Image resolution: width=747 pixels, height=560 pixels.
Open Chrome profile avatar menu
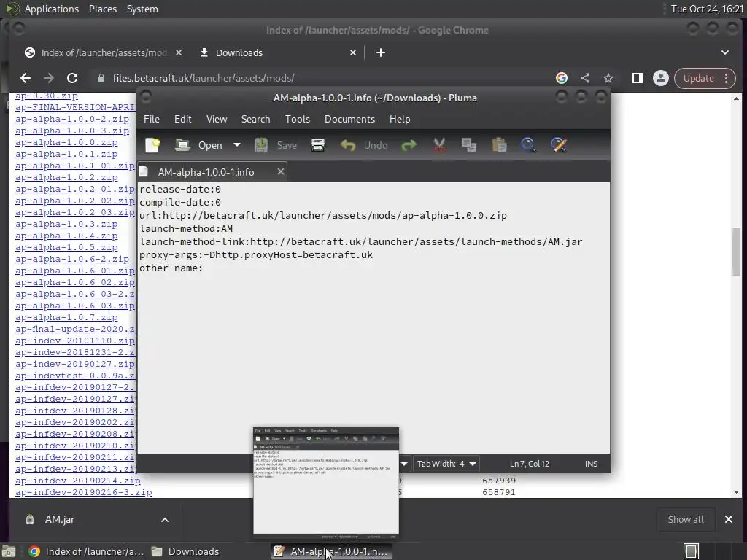(661, 78)
